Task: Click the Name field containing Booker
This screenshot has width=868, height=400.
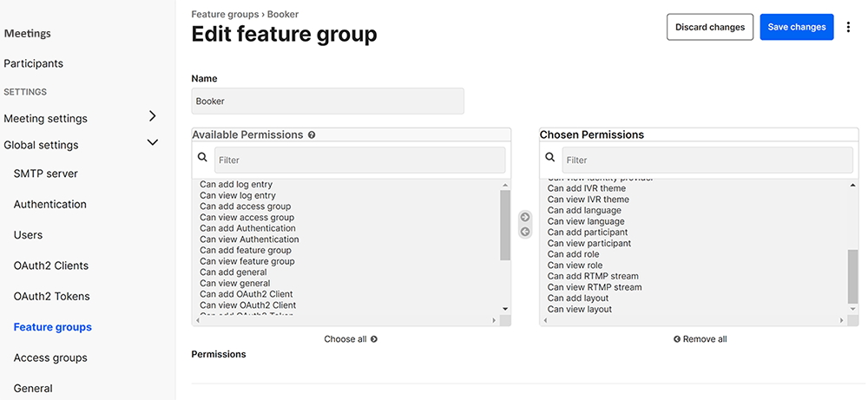Action: [327, 102]
